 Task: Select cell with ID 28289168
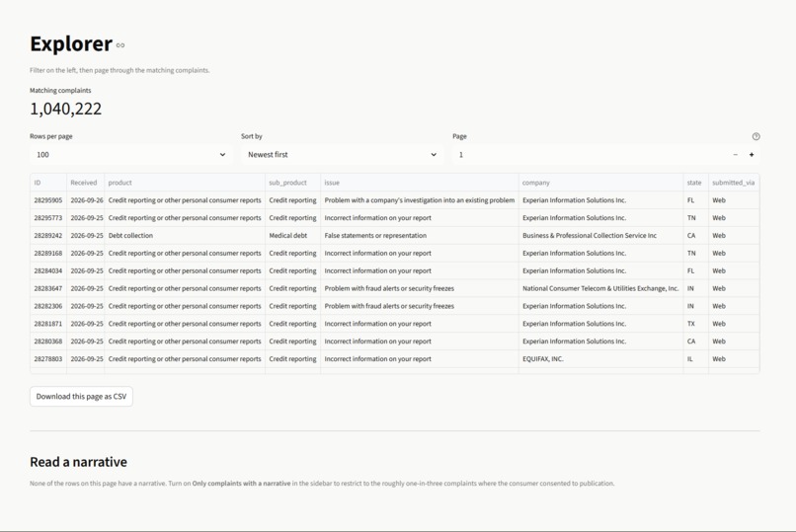pyautogui.click(x=48, y=253)
